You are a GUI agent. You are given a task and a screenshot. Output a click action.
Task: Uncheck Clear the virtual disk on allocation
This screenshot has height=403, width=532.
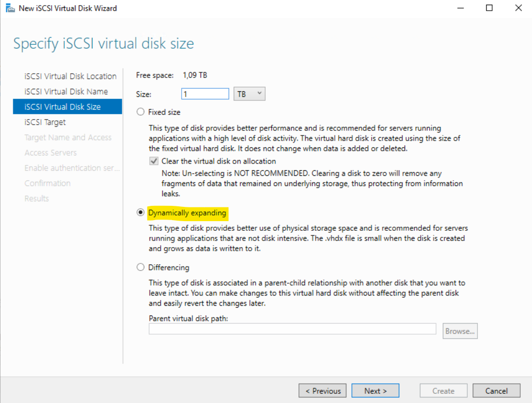tap(154, 160)
